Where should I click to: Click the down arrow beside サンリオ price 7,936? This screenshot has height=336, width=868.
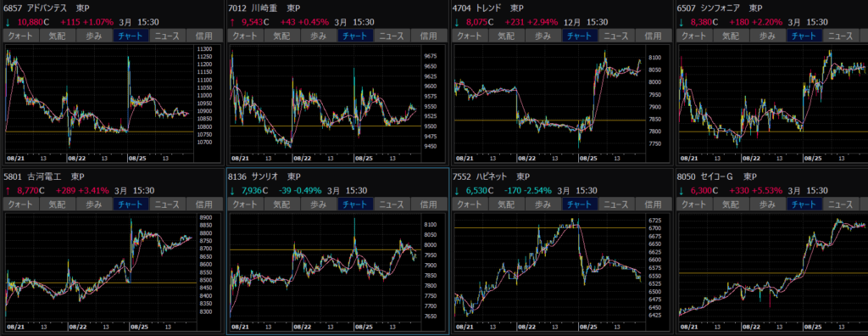coord(232,191)
